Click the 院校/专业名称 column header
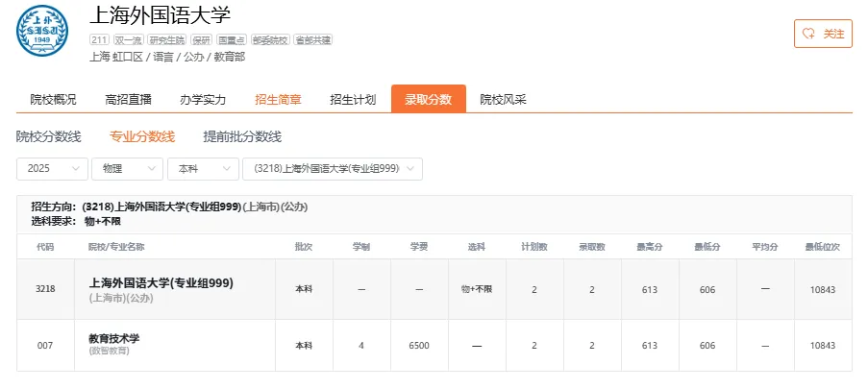Viewport: 868px width, 389px height. [117, 247]
